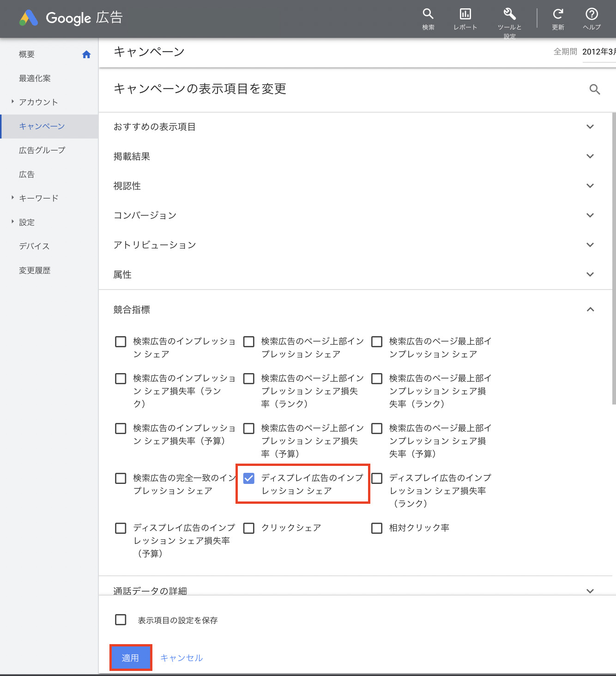
Task: Click the Google Ads logo icon
Action: point(29,18)
